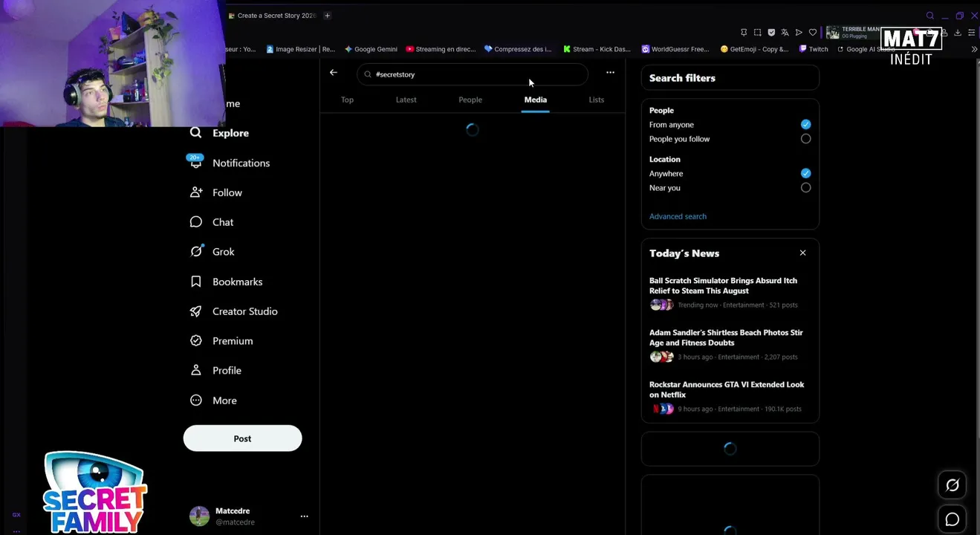This screenshot has width=980, height=535.
Task: Close the Today's News panel
Action: [x=802, y=253]
